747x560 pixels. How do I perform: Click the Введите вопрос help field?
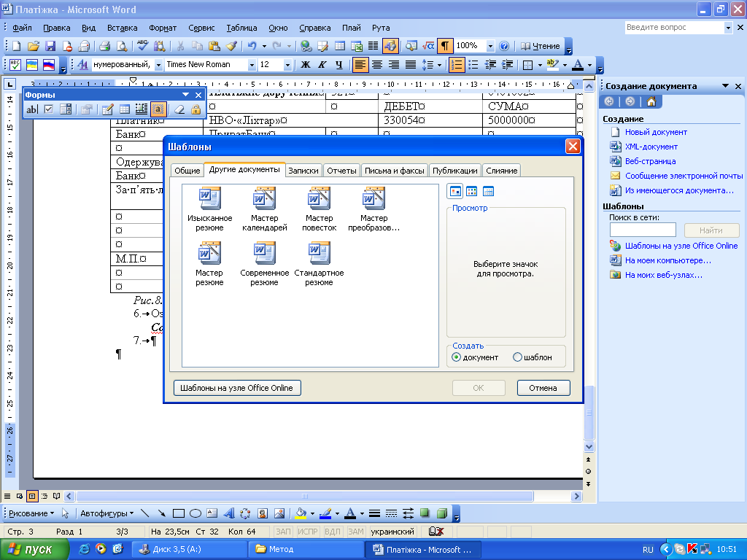[674, 28]
